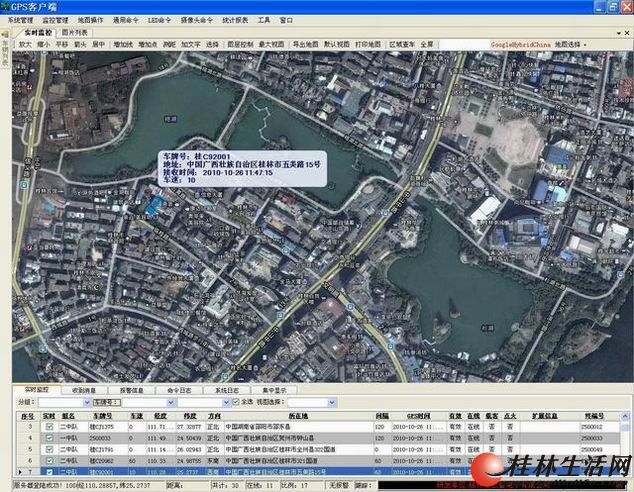Viewport: 634px width, 492px height.
Task: Expand the 分组 group dropdown
Action: coord(87,402)
